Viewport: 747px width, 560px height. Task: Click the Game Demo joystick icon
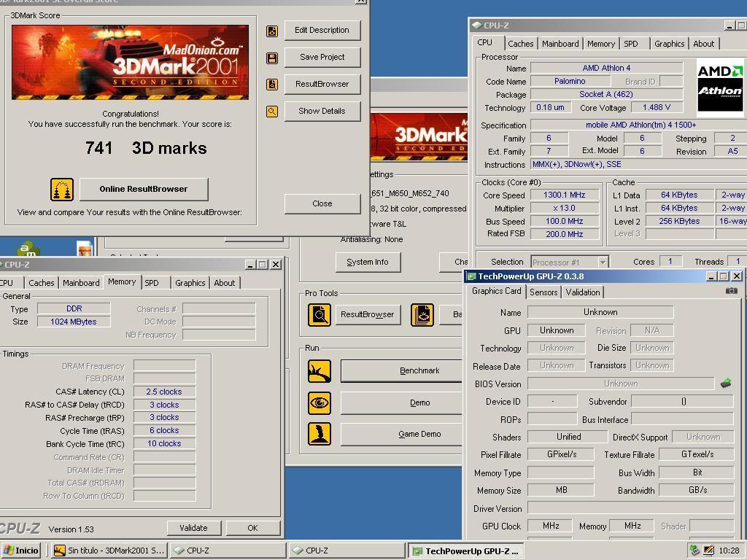tap(320, 434)
